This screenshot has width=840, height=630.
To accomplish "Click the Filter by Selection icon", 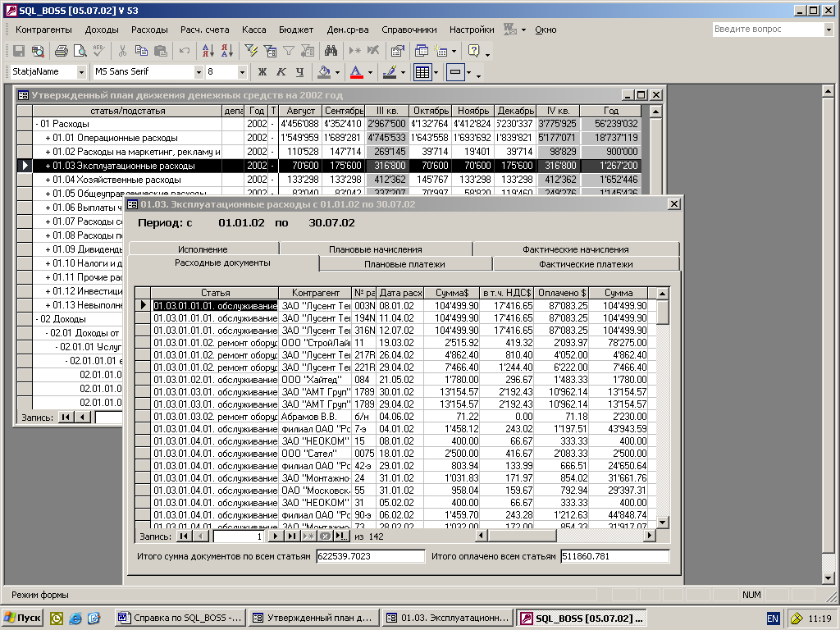I will coord(252,51).
